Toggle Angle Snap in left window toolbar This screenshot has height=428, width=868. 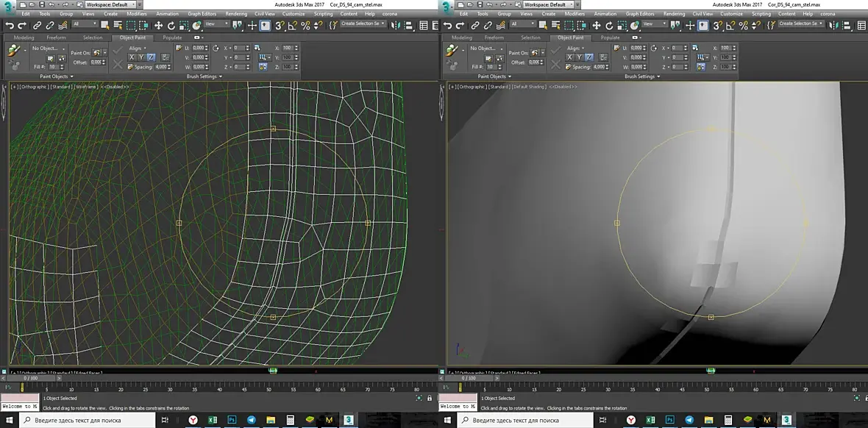(x=293, y=25)
